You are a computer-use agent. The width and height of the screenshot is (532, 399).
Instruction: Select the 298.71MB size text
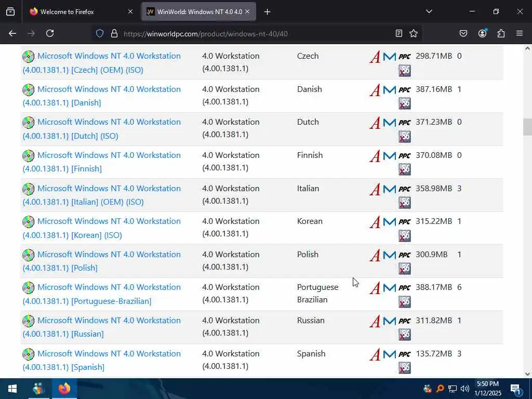point(434,56)
